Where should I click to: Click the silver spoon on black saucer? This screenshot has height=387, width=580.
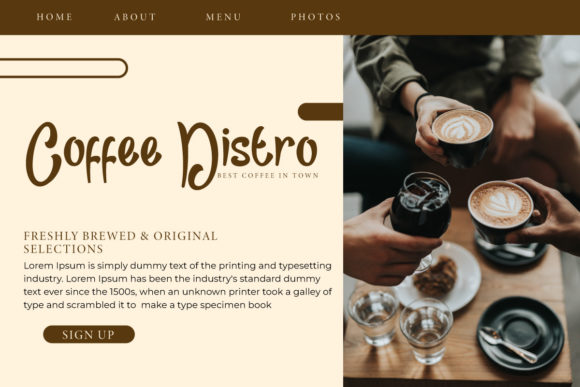click(508, 345)
